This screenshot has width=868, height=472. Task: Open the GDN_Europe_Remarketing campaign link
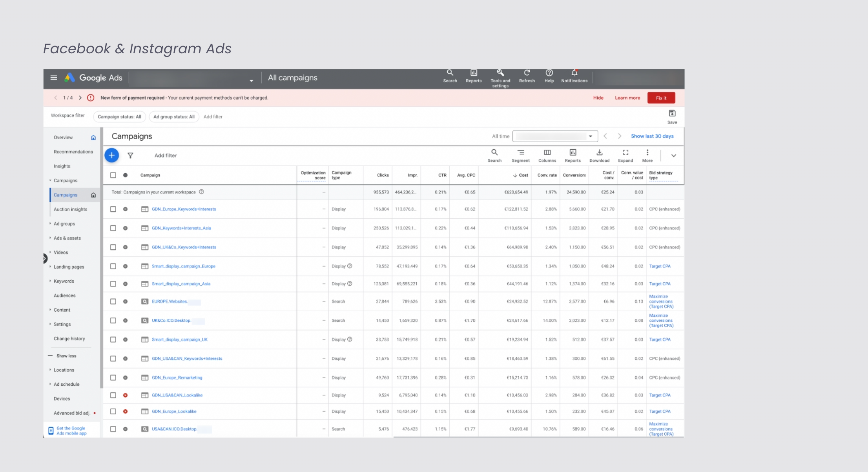click(177, 378)
